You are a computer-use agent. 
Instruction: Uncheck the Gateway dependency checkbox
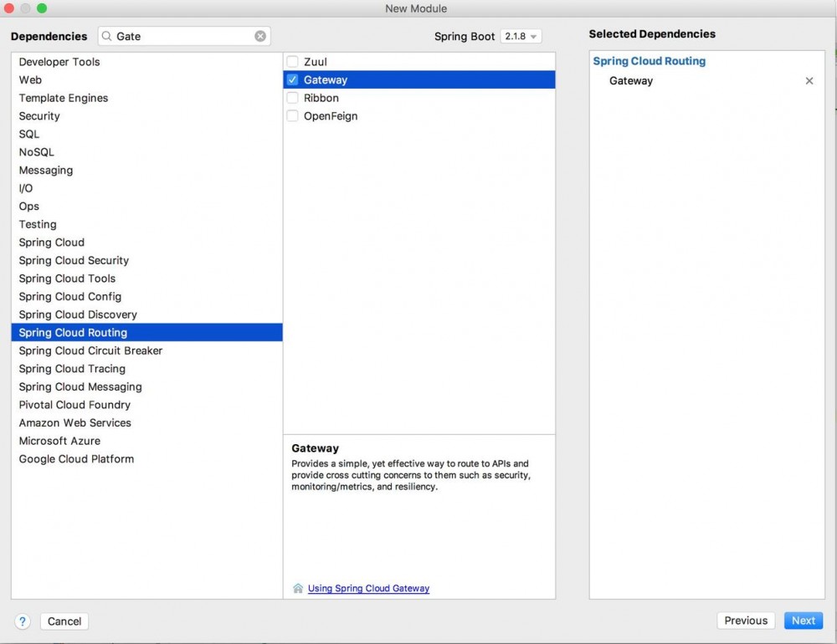point(292,79)
